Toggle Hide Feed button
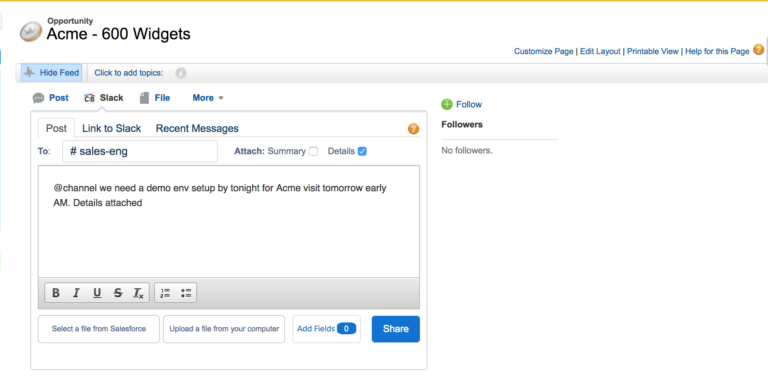Image resolution: width=768 pixels, height=381 pixels. point(51,72)
